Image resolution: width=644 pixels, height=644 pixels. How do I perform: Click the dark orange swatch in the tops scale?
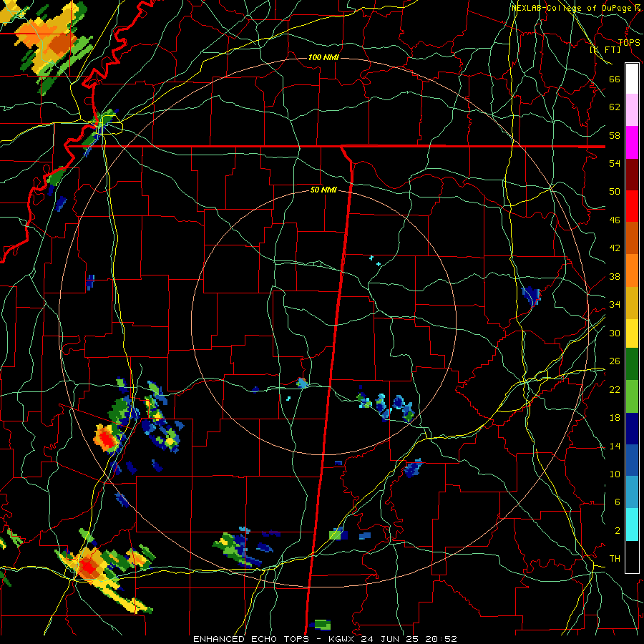632,238
